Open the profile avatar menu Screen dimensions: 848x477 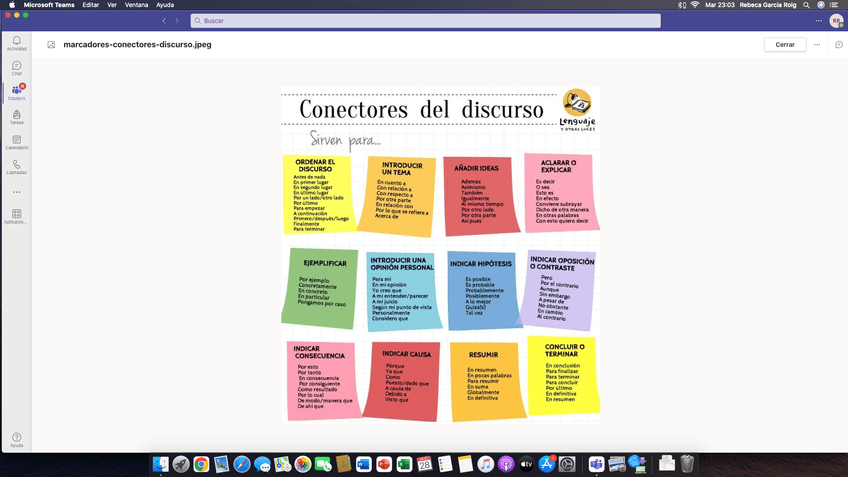pyautogui.click(x=836, y=20)
